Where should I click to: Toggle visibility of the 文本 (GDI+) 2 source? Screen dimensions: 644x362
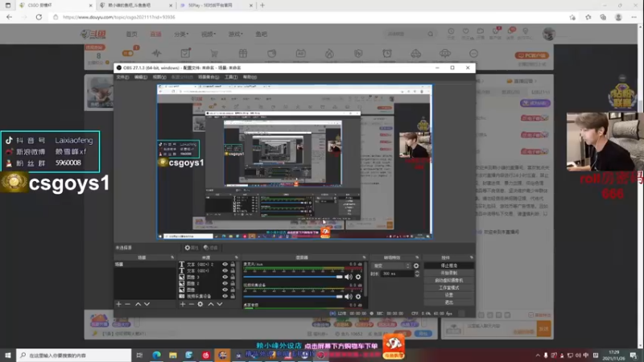tap(225, 265)
